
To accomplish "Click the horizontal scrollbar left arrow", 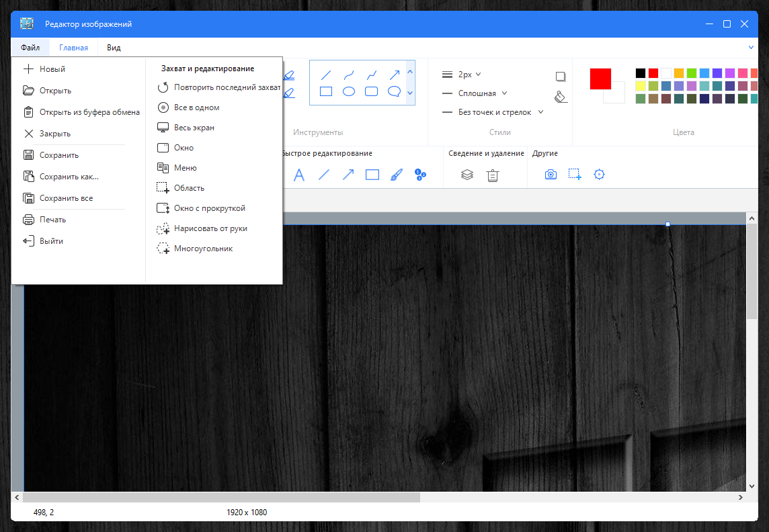I will (x=17, y=497).
